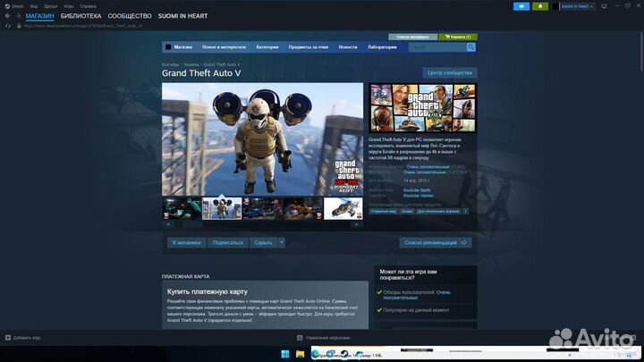Click the Rockstar North developer link

point(417,190)
